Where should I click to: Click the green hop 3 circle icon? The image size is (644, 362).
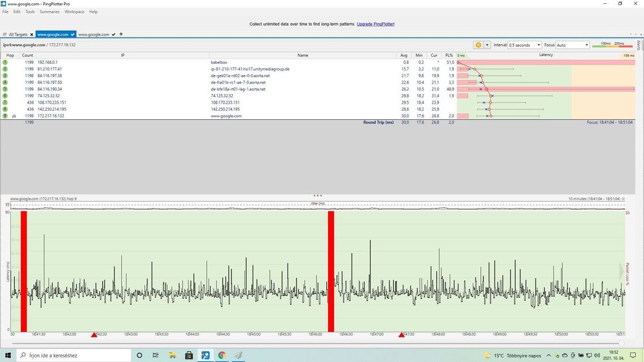point(5,75)
